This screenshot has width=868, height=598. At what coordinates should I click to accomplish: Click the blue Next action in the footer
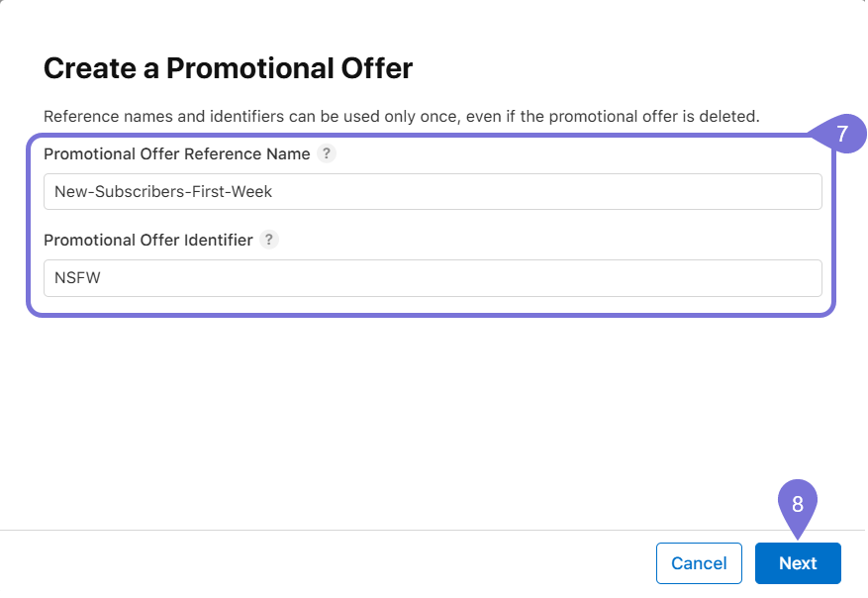[798, 562]
